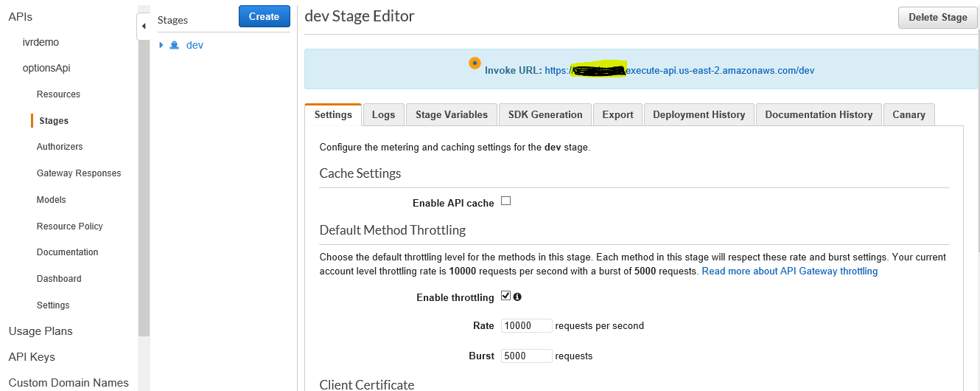Open the Stage Variables tab
The width and height of the screenshot is (980, 391).
tap(451, 114)
